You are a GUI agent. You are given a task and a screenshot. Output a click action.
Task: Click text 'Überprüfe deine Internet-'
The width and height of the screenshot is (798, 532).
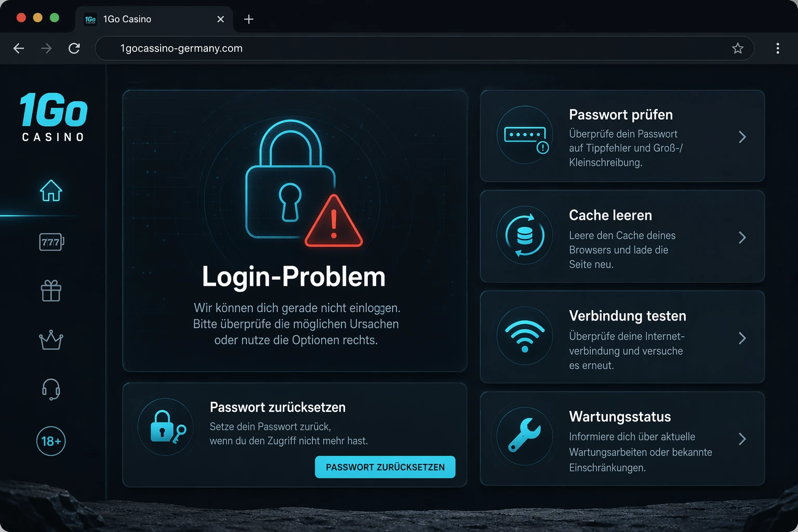coord(627,336)
